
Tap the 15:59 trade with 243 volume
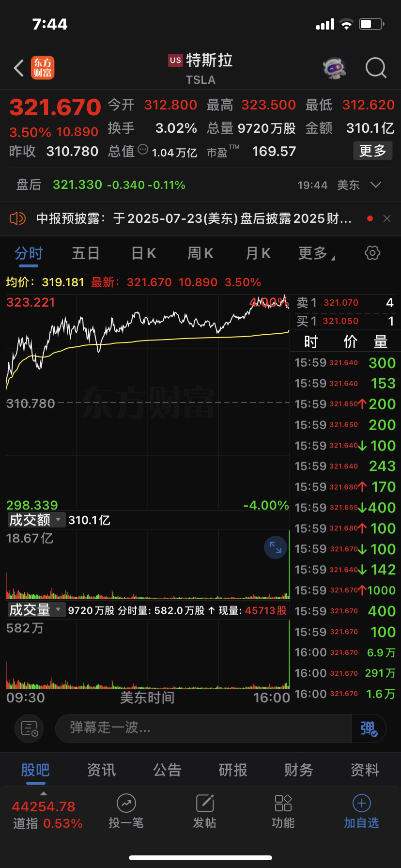345,466
